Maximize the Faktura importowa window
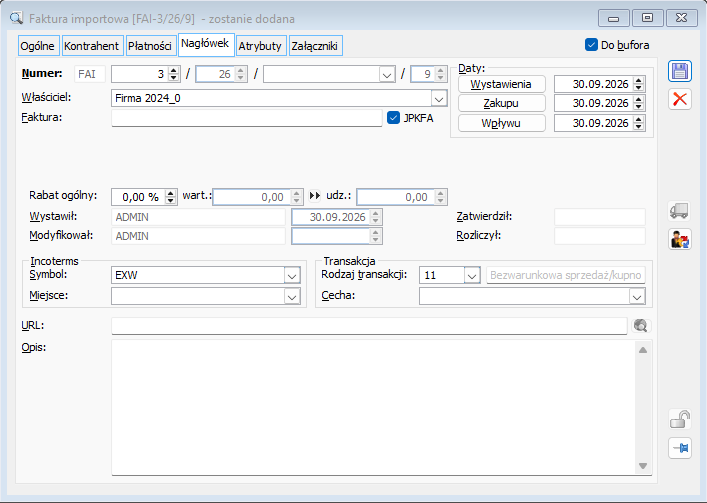This screenshot has height=503, width=707. pos(647,18)
